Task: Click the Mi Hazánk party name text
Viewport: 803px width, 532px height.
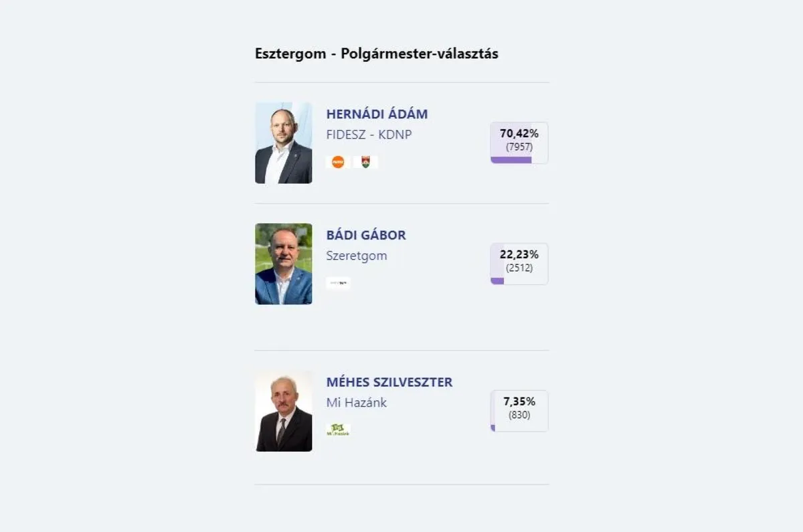Action: 357,403
